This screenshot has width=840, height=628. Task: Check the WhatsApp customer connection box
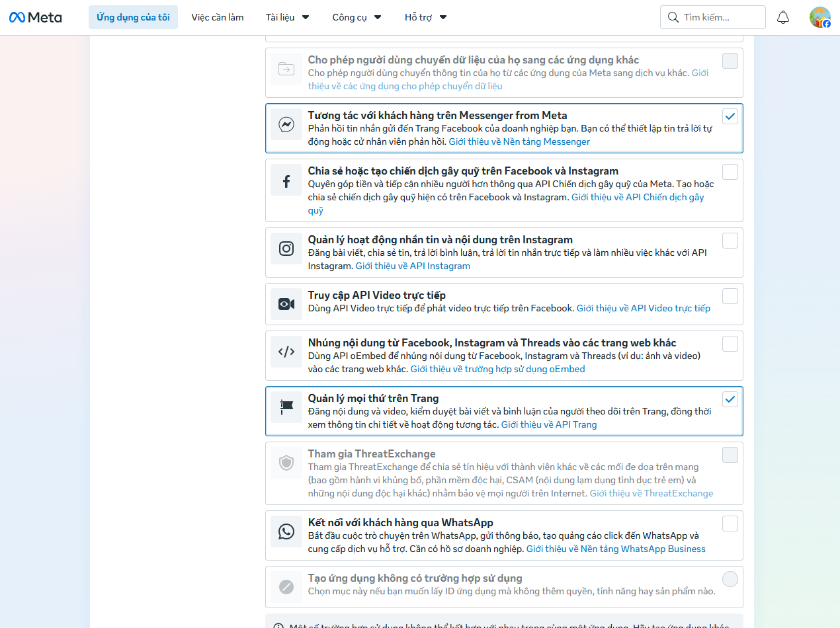coord(730,524)
